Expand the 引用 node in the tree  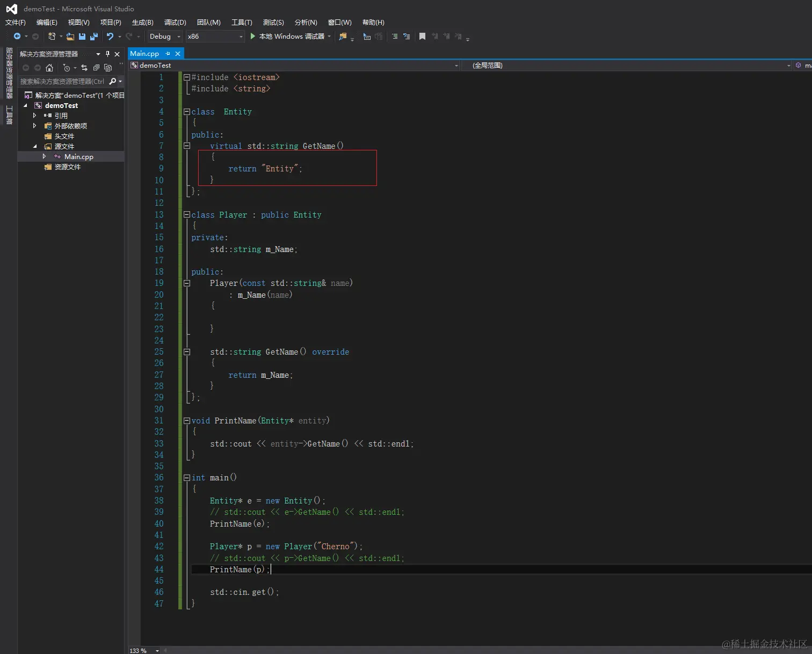tap(35, 116)
